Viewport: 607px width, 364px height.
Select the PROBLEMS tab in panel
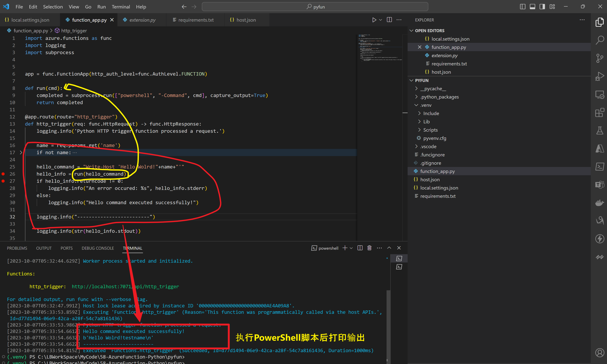point(17,248)
